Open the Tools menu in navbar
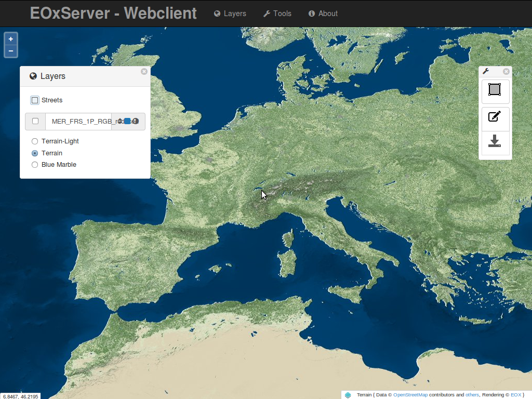The height and width of the screenshot is (399, 532). pos(277,14)
